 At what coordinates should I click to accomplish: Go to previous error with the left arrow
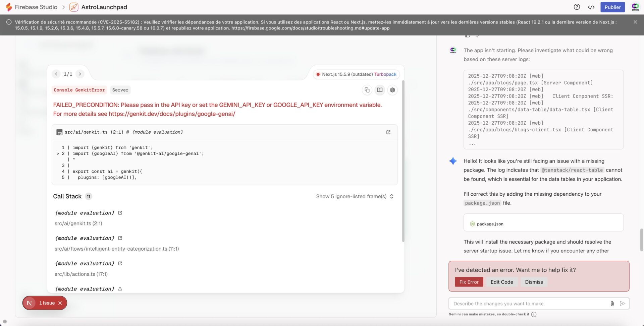56,74
